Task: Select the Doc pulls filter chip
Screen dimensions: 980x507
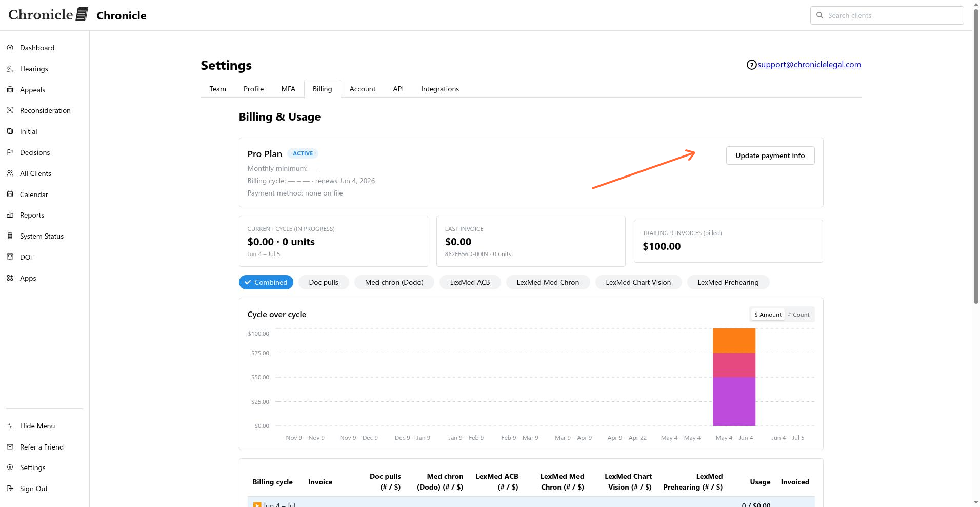Action: point(324,282)
